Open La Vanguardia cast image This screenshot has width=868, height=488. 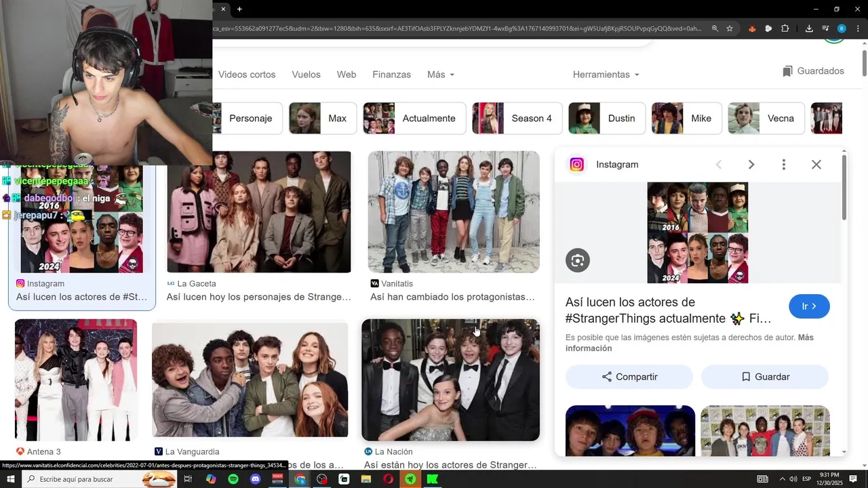[250, 380]
